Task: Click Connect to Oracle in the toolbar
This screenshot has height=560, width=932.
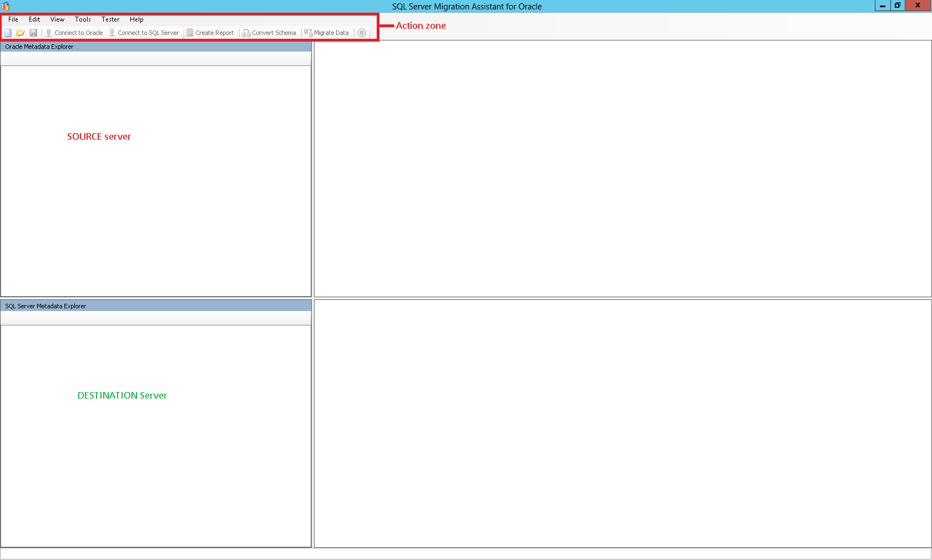Action: pyautogui.click(x=74, y=33)
